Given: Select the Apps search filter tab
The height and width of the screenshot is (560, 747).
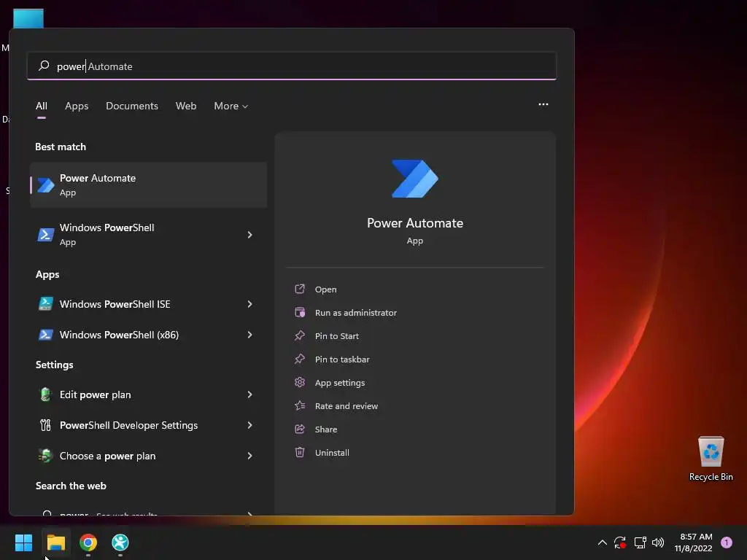Looking at the screenshot, I should (77, 106).
